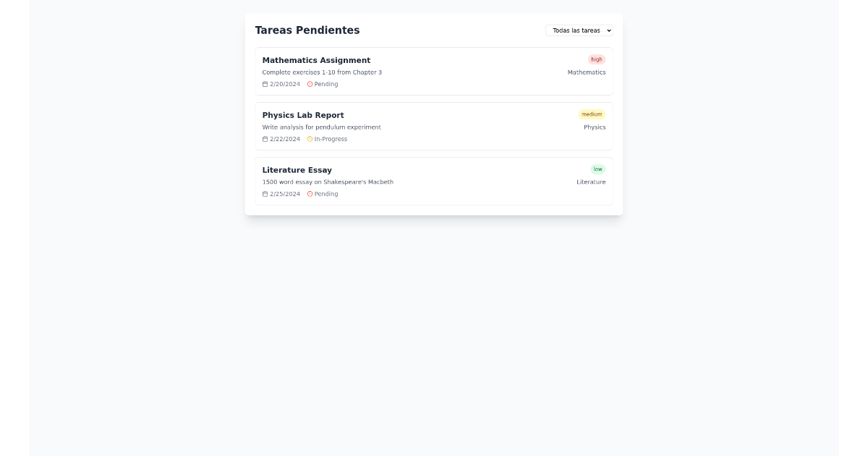Click the dropdown chevron beside Todas las tareas
This screenshot has width=868, height=456.
[607, 30]
